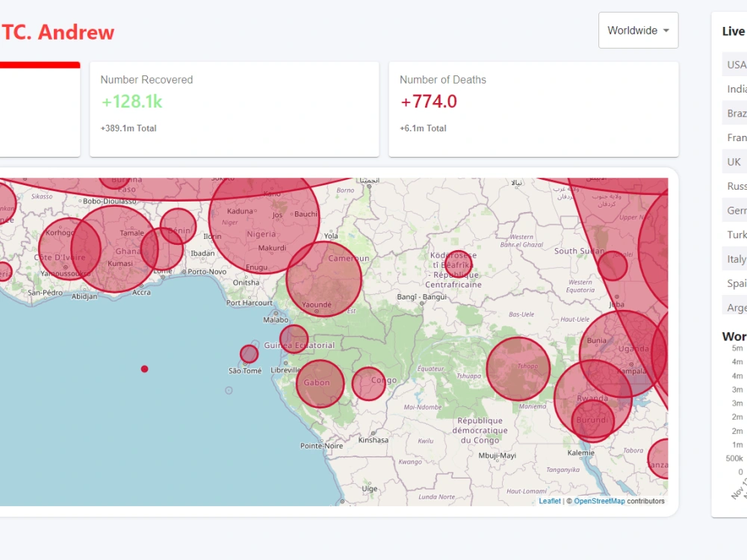Image resolution: width=747 pixels, height=560 pixels.
Task: Click the Kalemie label on map
Action: tap(580, 452)
